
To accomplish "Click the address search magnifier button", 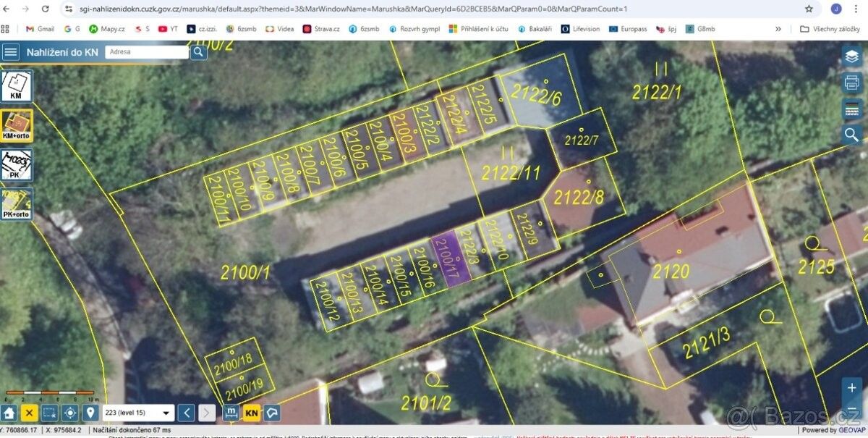I will point(199,52).
